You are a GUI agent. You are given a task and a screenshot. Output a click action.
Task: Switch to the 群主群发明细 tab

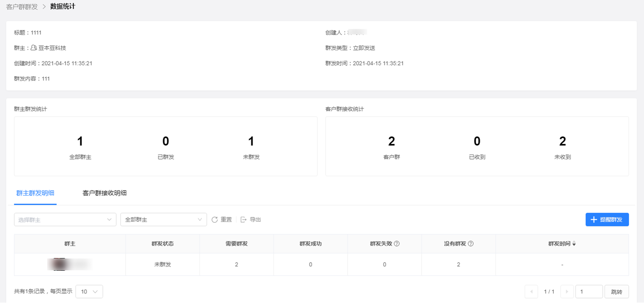click(35, 193)
